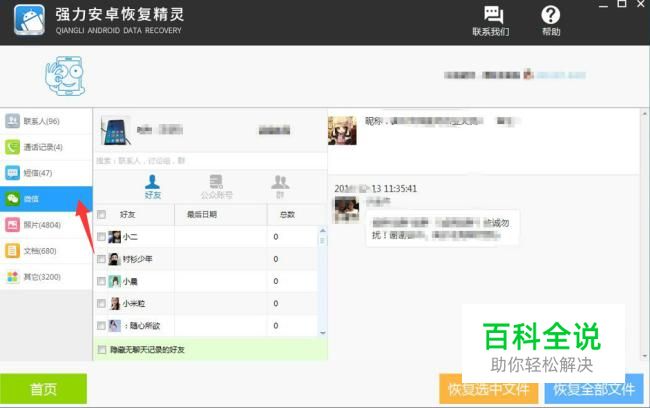650x408 pixels.
Task: Maximize the recovery app window
Action: (x=621, y=4)
